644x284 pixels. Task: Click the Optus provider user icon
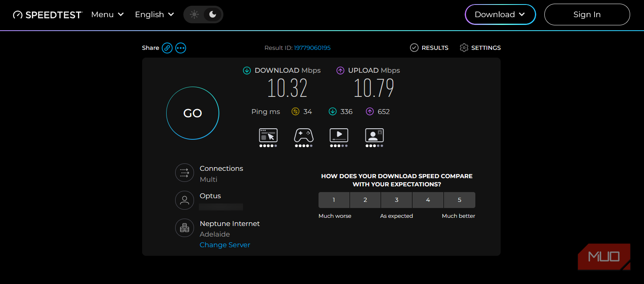pos(185,200)
